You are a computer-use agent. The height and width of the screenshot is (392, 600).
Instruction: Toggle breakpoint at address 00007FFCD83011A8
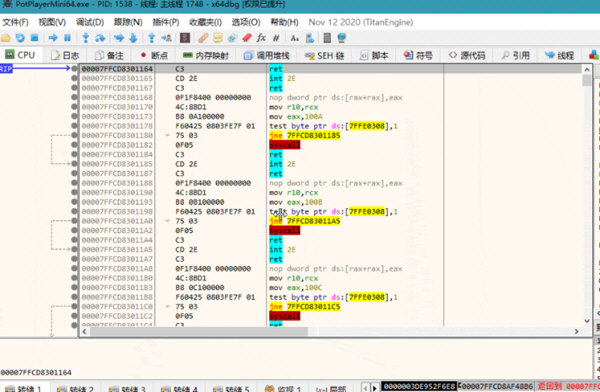pos(74,269)
